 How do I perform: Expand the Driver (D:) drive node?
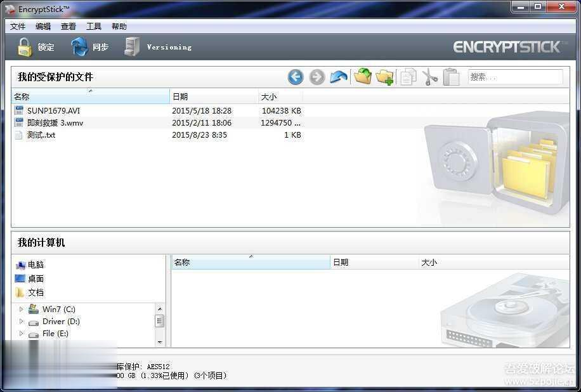[x=21, y=321]
